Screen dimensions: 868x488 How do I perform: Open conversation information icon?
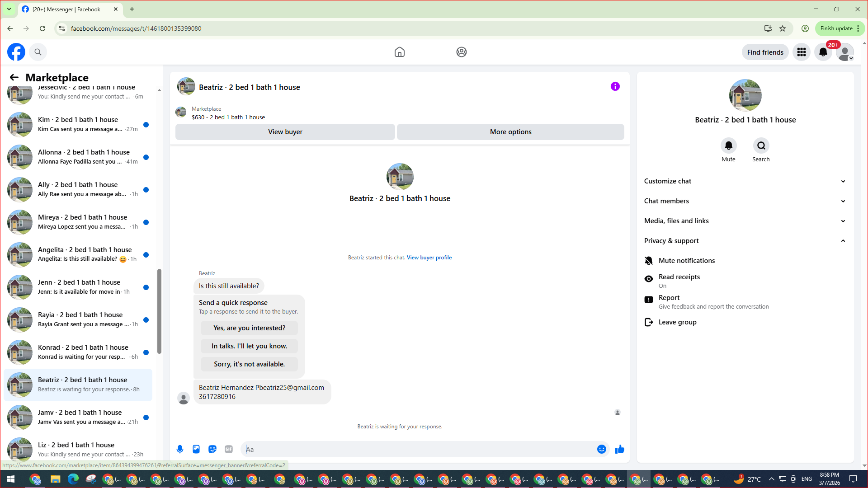[x=615, y=86]
